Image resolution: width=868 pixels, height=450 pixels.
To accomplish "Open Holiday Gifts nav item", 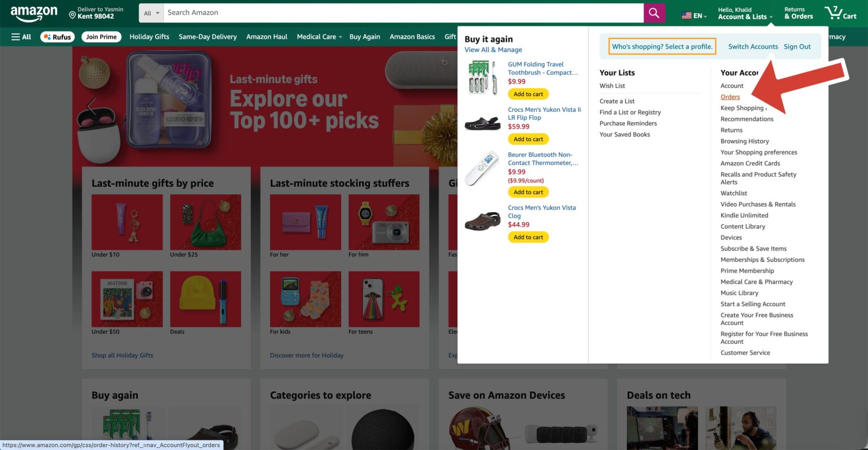I will [x=149, y=37].
